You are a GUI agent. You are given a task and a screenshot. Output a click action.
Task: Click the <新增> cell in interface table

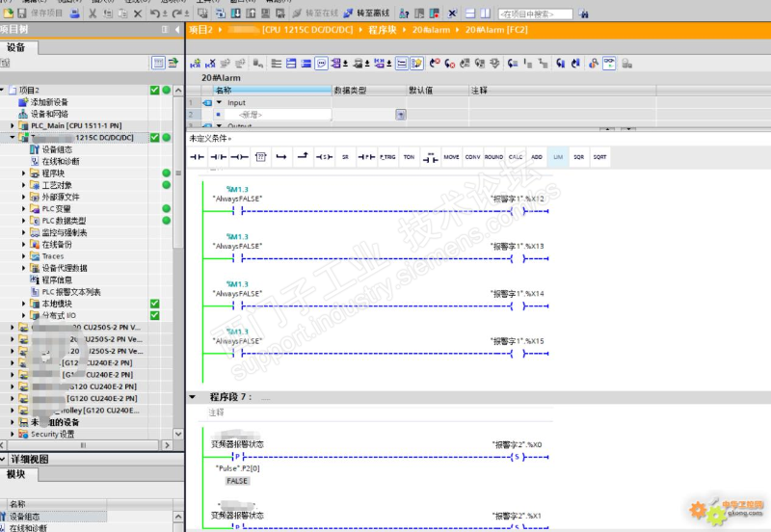[x=278, y=115]
